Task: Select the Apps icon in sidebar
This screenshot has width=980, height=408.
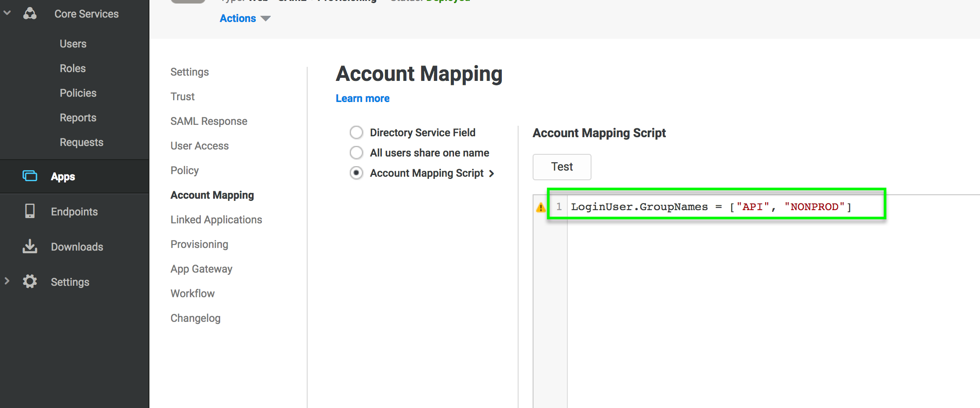Action: (x=29, y=175)
